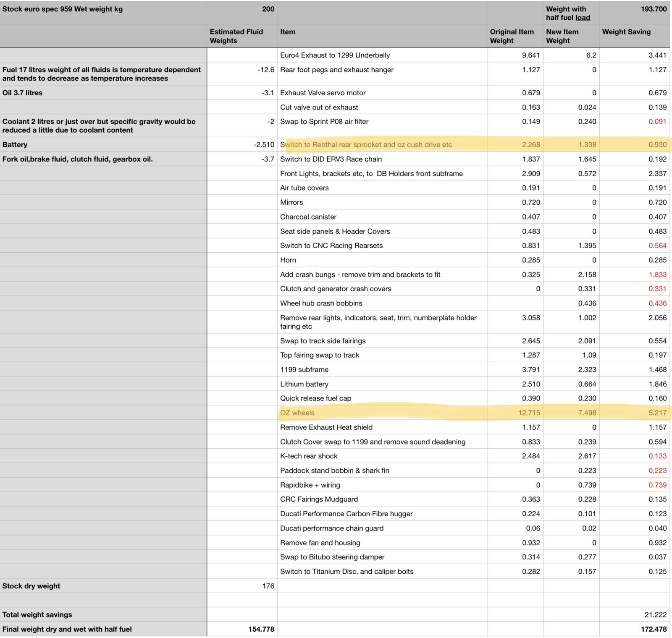The image size is (672, 638).
Task: Click the 'Switch to CNC Racing Rearsets' cell
Action: [382, 246]
